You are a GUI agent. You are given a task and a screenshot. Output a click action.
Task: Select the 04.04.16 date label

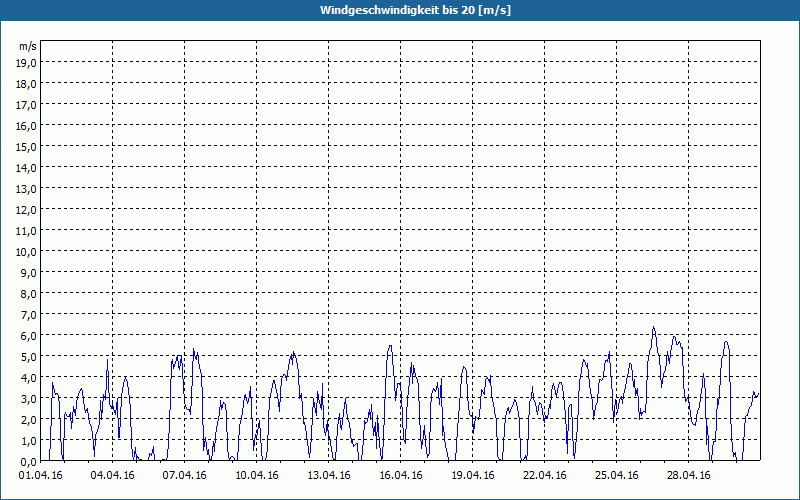pyautogui.click(x=112, y=476)
